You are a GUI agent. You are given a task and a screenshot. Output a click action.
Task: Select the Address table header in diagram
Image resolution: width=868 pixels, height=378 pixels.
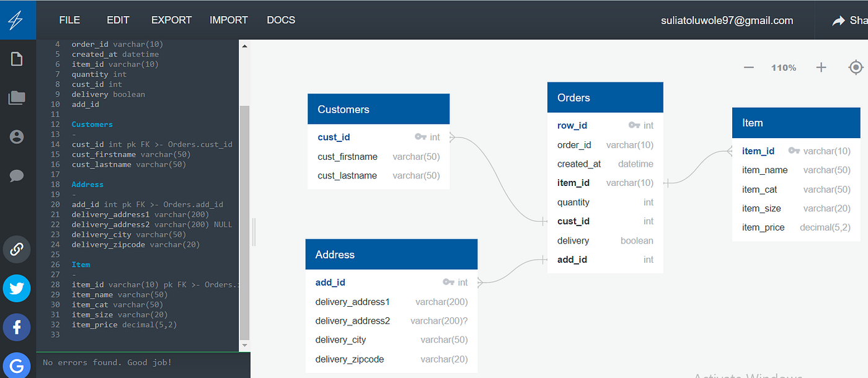(x=391, y=254)
